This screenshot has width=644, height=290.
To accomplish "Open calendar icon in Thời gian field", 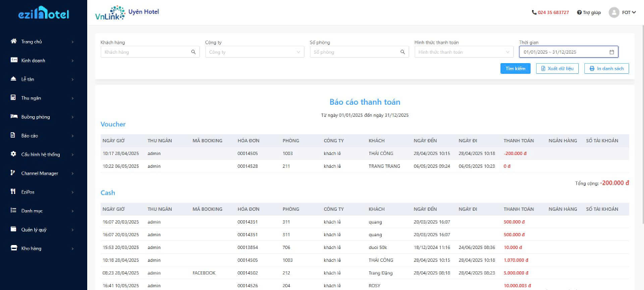I will (x=612, y=52).
